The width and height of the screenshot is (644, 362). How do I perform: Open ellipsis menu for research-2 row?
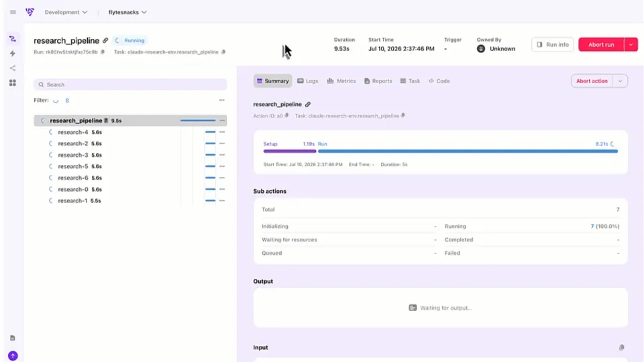(x=222, y=143)
